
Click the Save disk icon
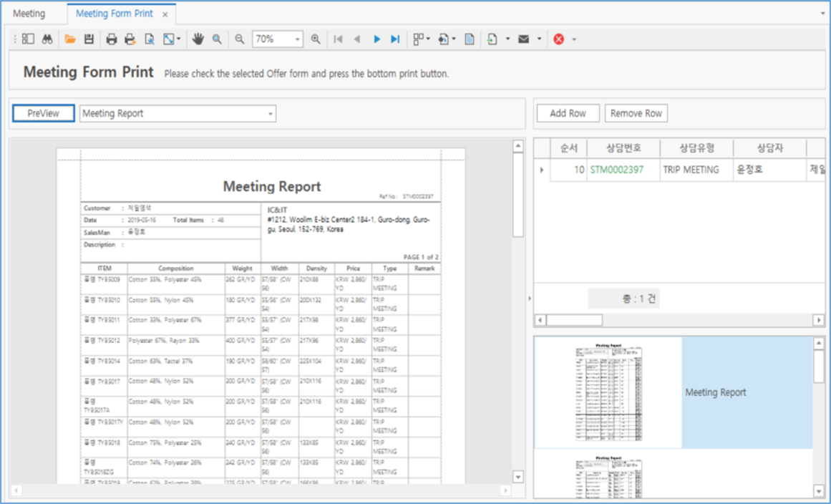[x=89, y=39]
